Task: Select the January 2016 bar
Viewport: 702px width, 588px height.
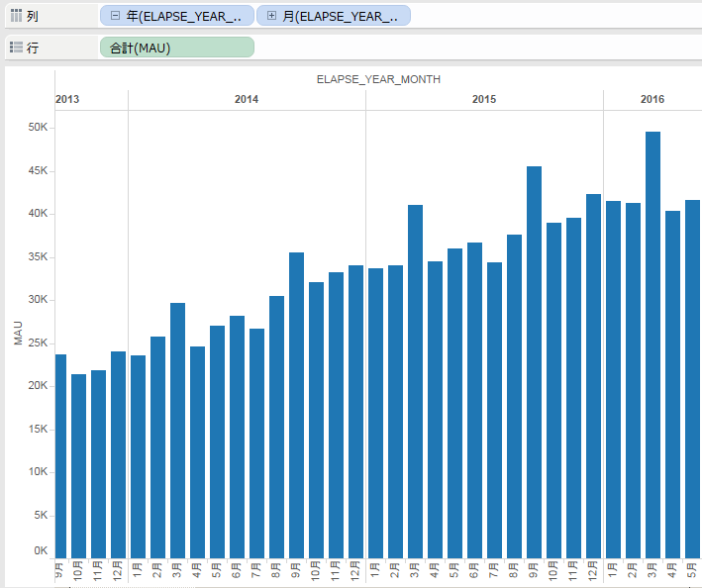Action: point(613,380)
